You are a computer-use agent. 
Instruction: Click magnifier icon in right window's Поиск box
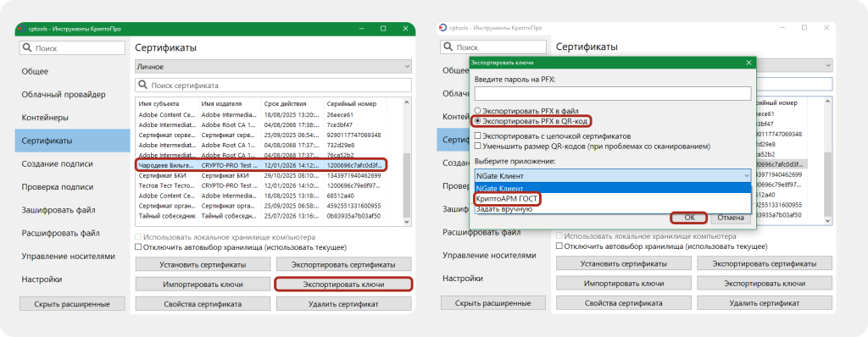(449, 47)
